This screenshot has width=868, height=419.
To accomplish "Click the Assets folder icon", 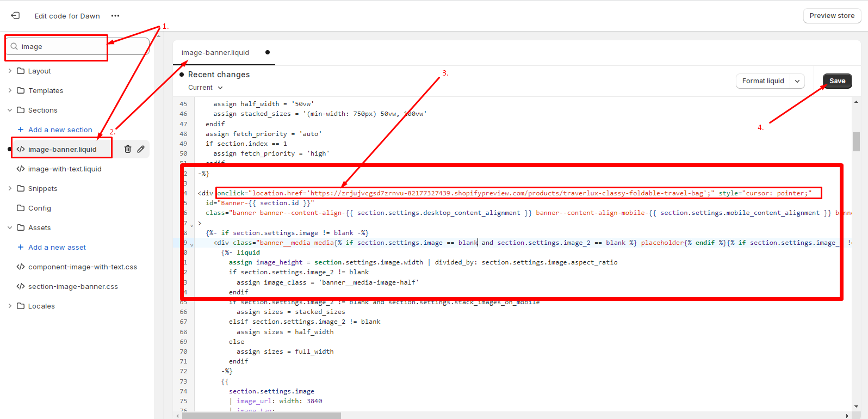I will (21, 228).
